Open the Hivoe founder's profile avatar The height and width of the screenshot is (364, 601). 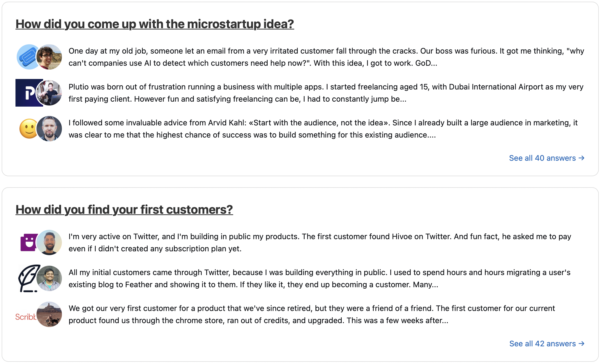(x=49, y=242)
